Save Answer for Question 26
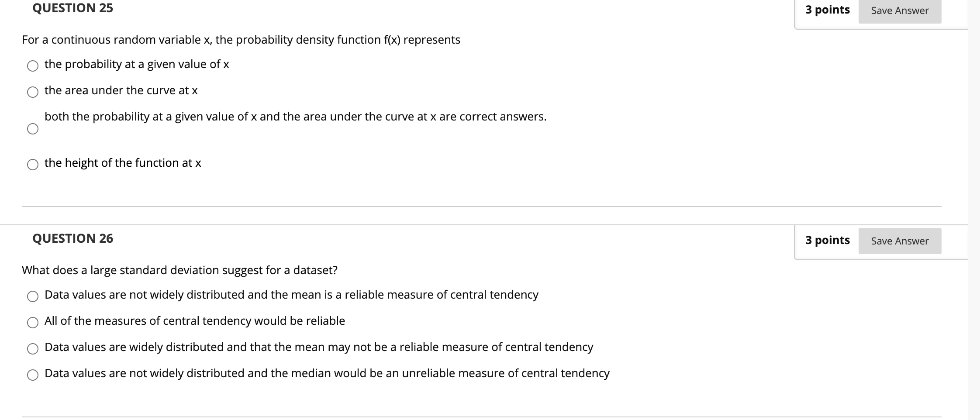Image resolution: width=980 pixels, height=420 pixels. click(899, 241)
